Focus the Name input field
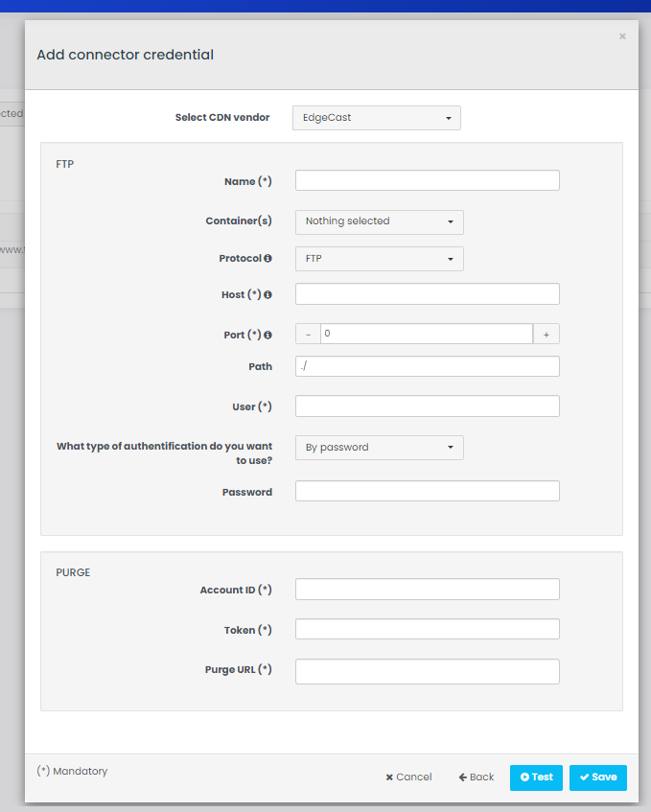Viewport: 651px width, 812px height. [x=427, y=181]
